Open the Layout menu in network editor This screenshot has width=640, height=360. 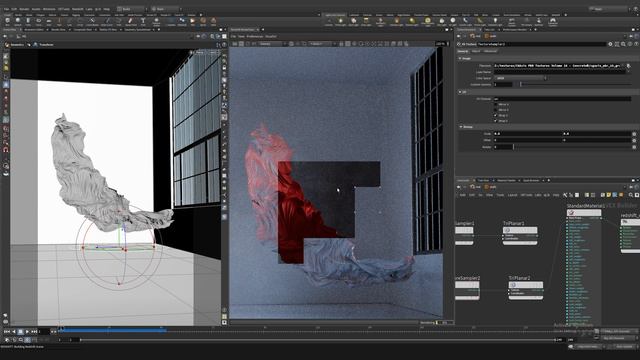(513, 195)
